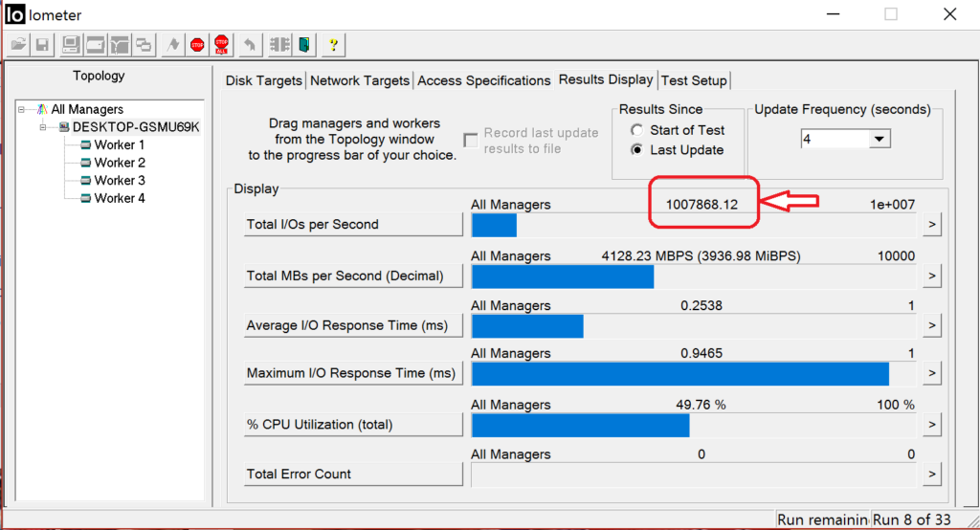Screen dimensions: 980x530
Task: Select the Last Update radio button
Action: click(636, 150)
